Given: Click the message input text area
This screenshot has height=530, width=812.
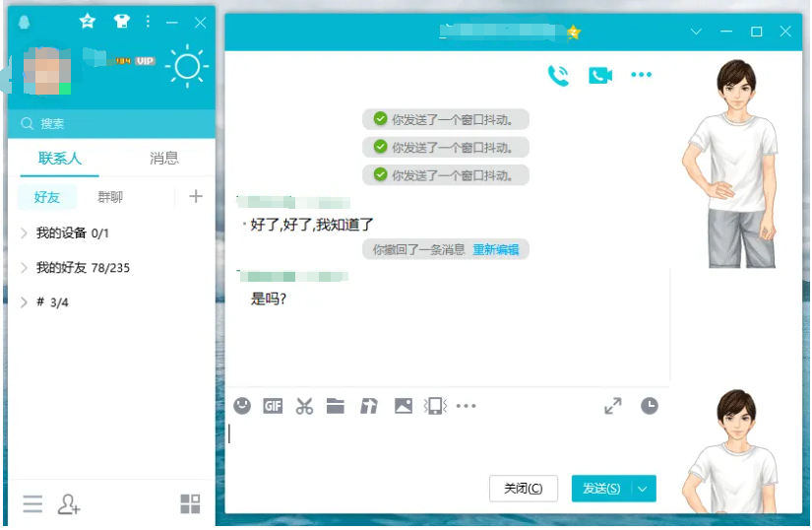Looking at the screenshot, I should pyautogui.click(x=448, y=444).
